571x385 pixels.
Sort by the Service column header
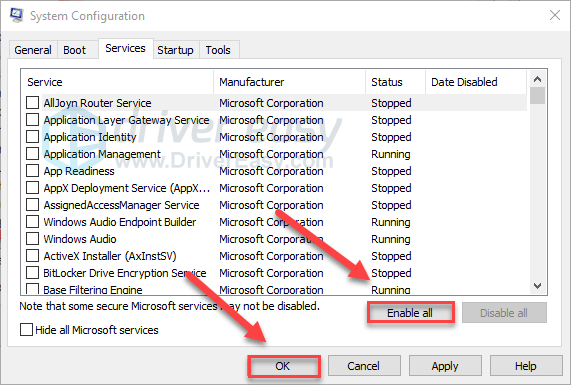pos(117,82)
